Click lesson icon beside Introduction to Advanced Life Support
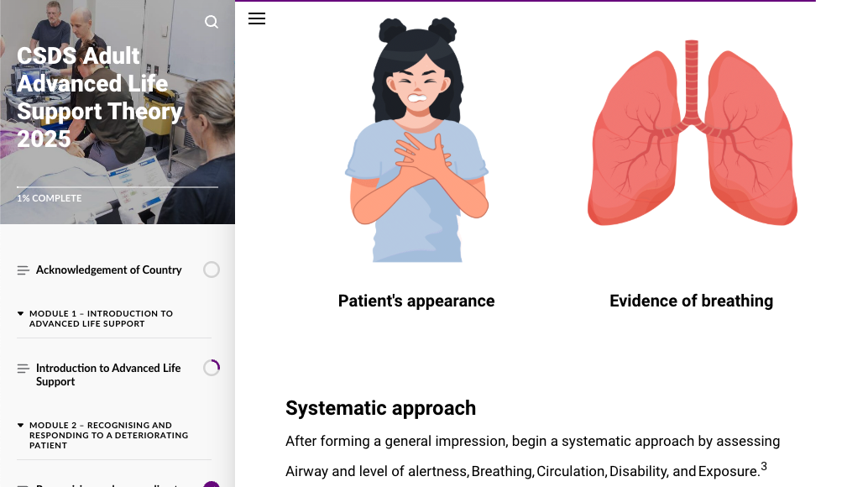Viewport: 868px width, 487px height. [23, 369]
